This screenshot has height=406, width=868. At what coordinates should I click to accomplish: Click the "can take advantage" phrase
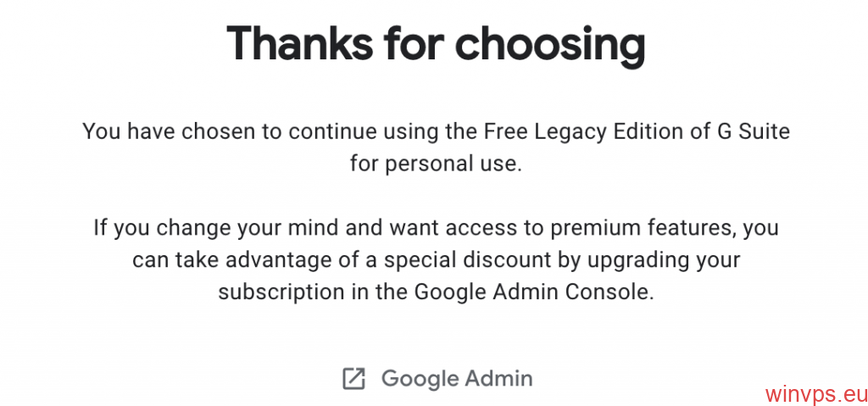(x=216, y=260)
